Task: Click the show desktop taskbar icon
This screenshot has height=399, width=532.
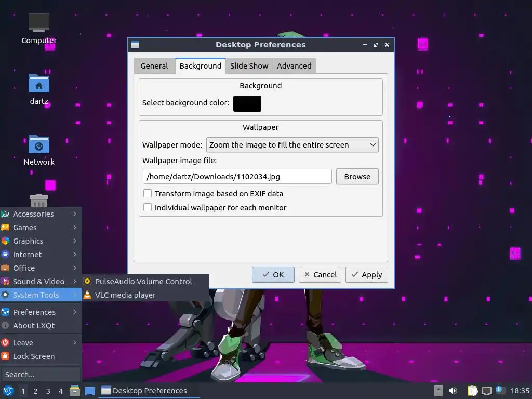Action: coord(89,391)
